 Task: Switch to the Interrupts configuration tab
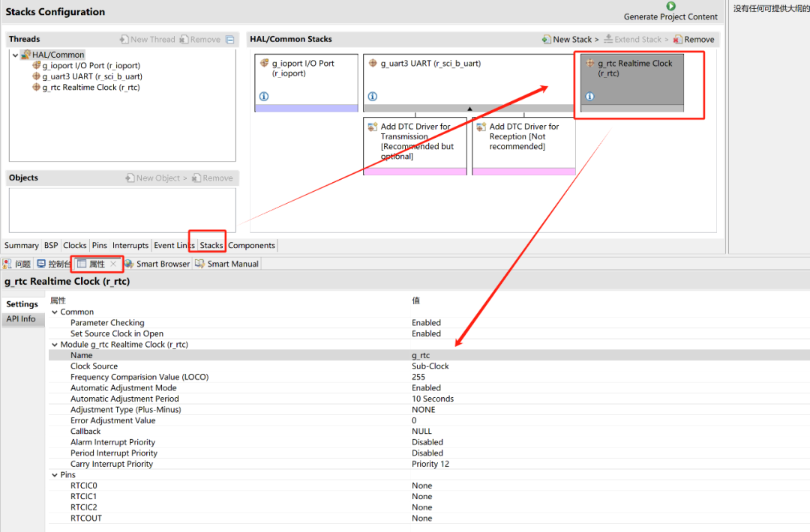coord(130,245)
